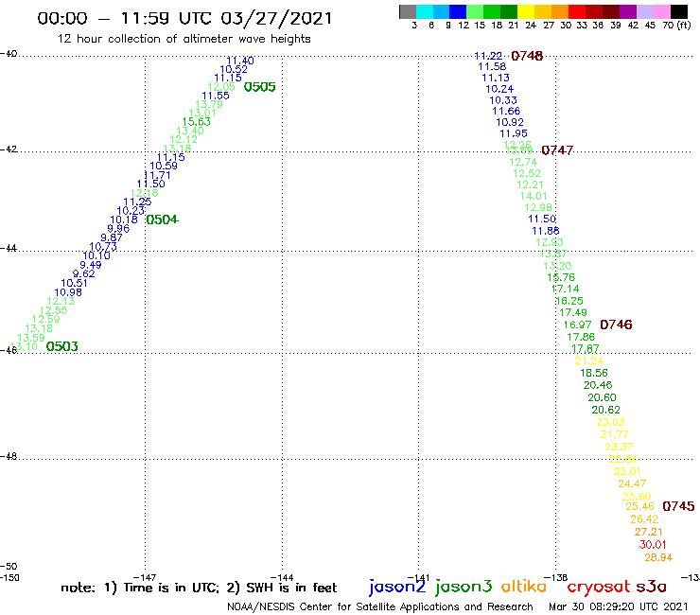Click the 11.71 wave height reading

click(157, 175)
